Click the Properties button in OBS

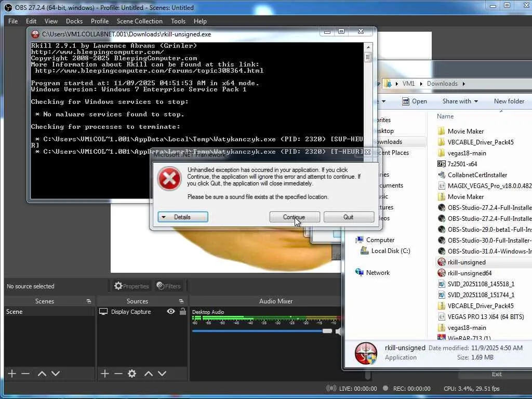131,286
